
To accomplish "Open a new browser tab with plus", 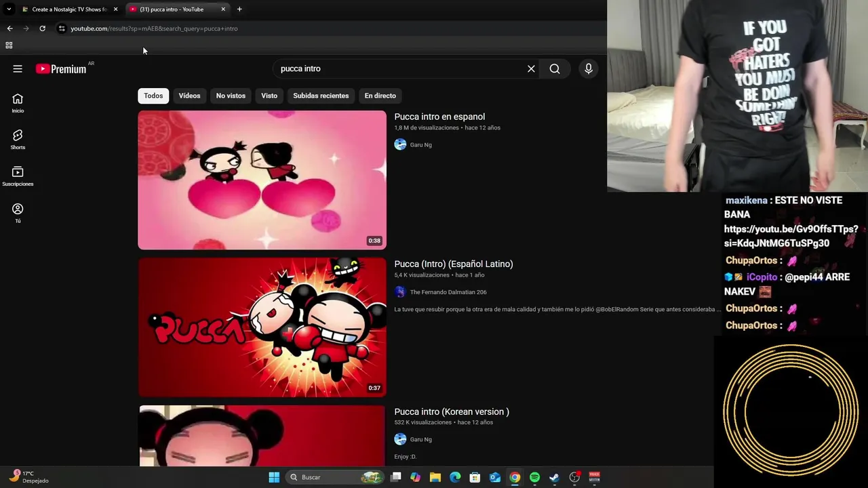I will click(239, 9).
